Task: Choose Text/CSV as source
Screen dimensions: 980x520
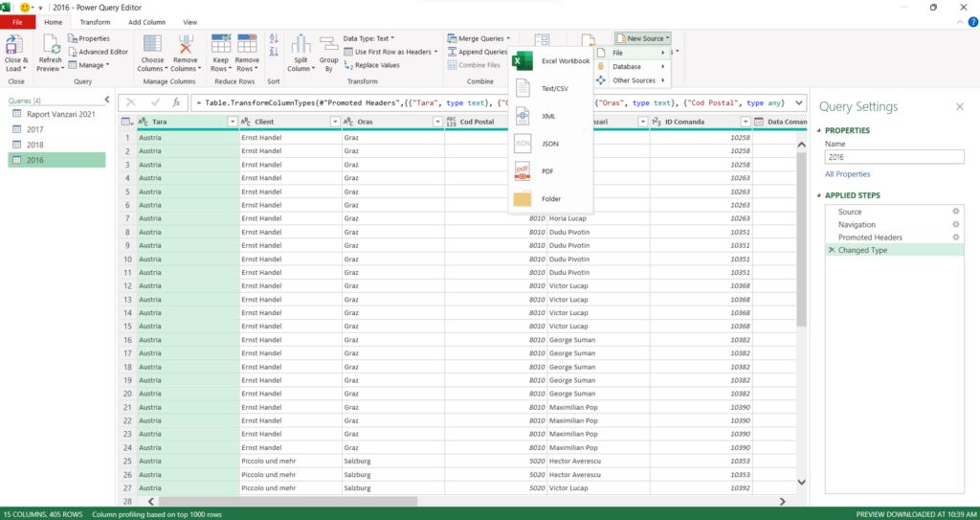Action: (550, 89)
